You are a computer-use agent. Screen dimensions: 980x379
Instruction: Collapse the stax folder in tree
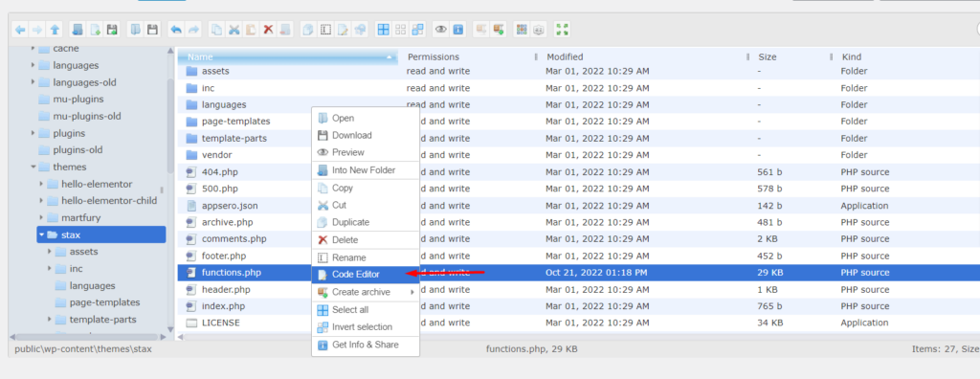41,235
